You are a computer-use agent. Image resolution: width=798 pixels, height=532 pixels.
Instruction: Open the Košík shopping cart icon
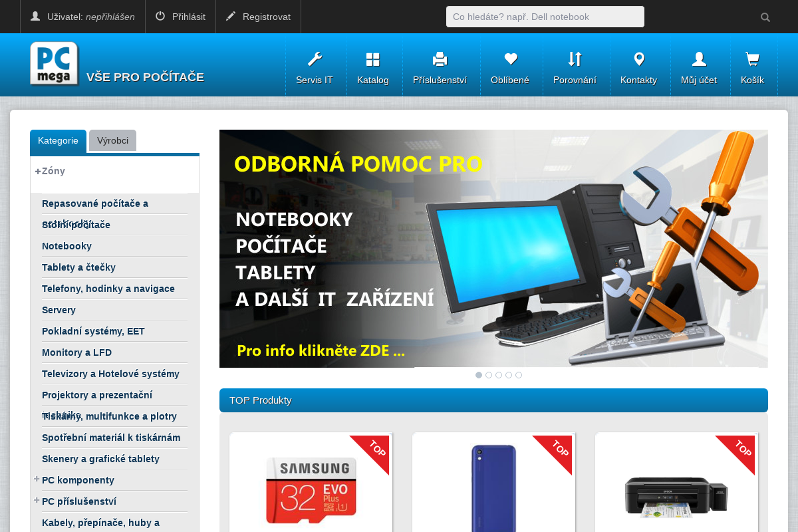[752, 59]
